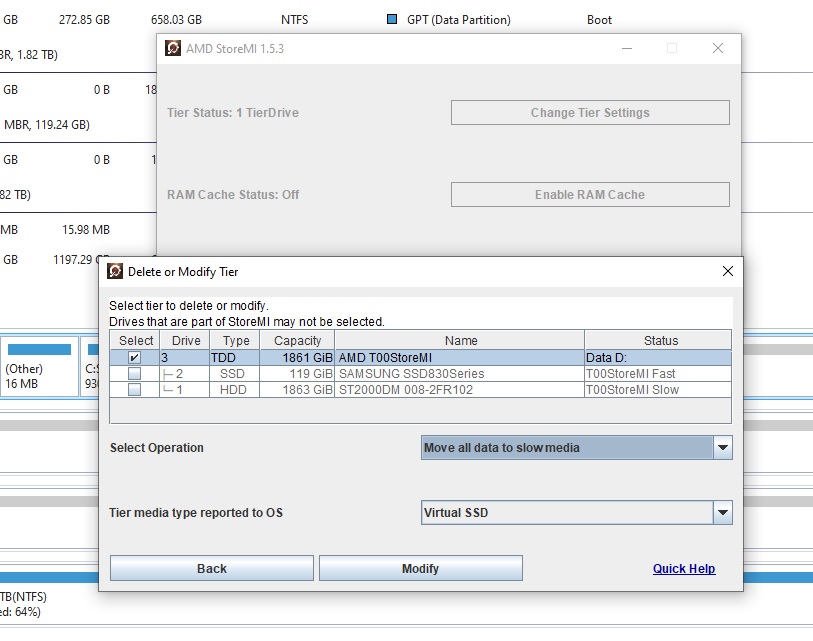This screenshot has width=813, height=641.
Task: Select 'ST2000DM 008-2FR102' name cell
Action: [459, 389]
